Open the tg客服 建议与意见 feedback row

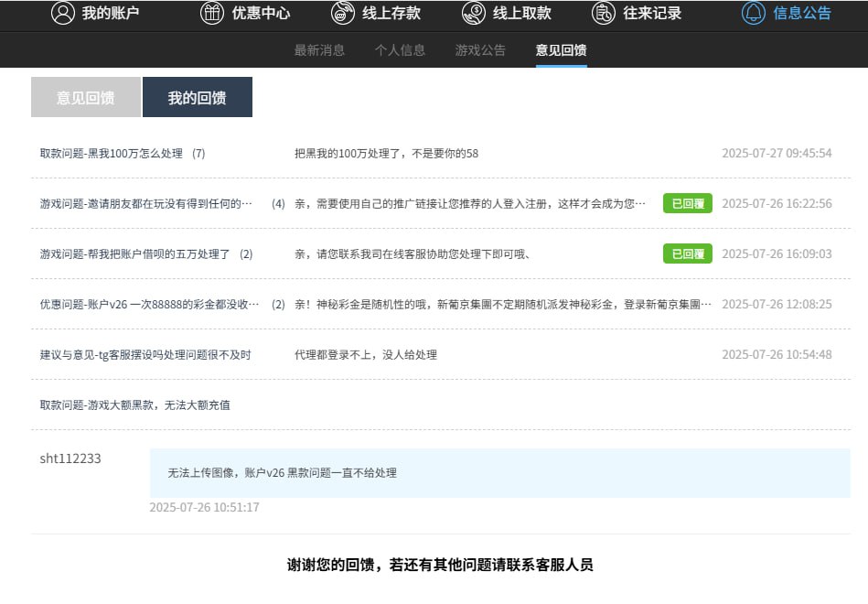[145, 354]
